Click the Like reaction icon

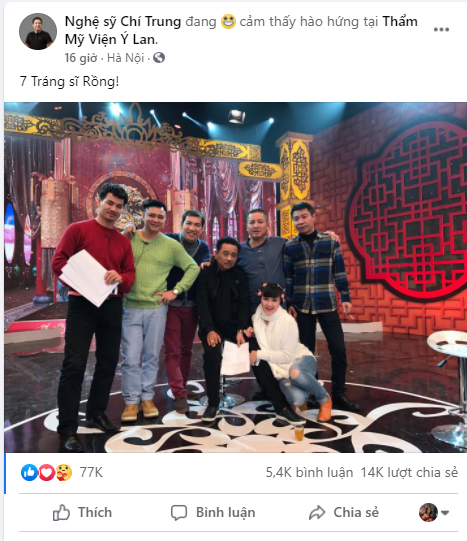tap(29, 473)
